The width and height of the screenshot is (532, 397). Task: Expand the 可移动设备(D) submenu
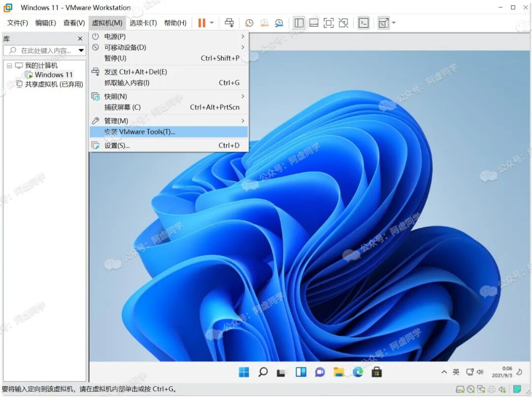[168, 47]
